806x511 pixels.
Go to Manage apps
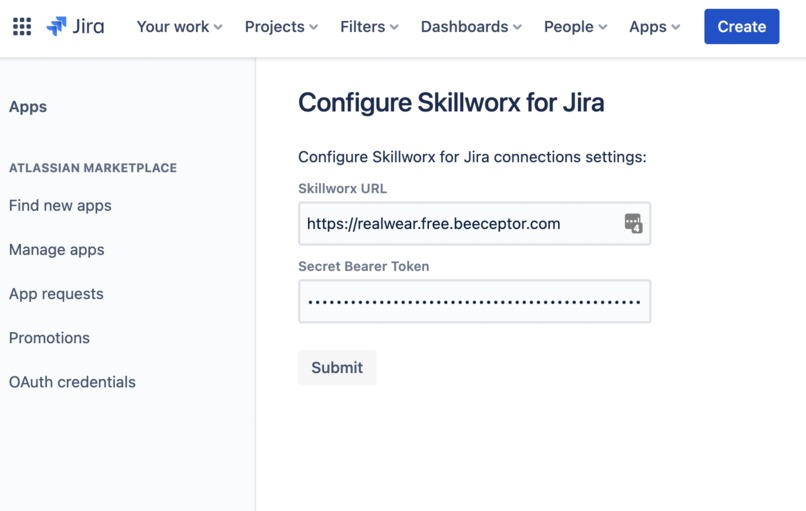click(57, 250)
